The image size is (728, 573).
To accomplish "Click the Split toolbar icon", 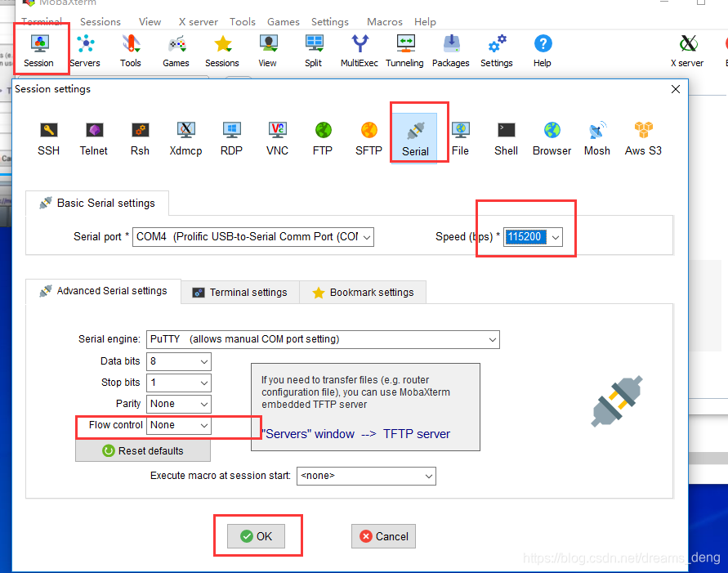I will point(314,51).
